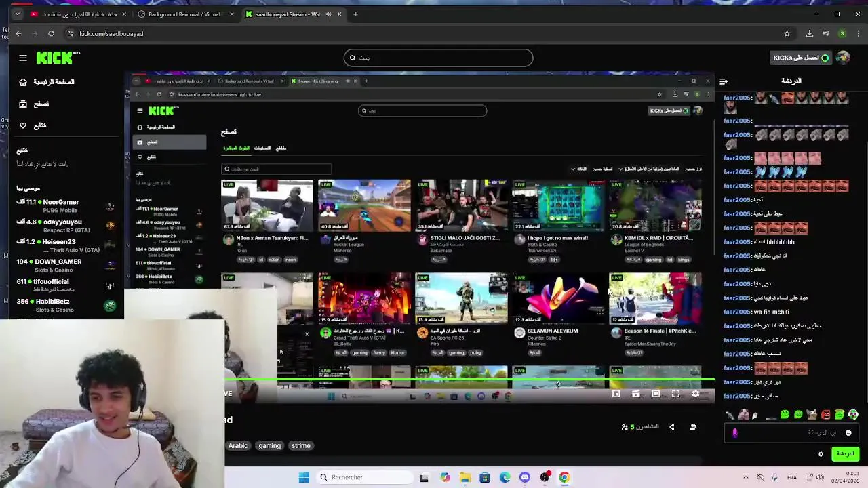Viewport: 868px width, 488px height.
Task: Open the Windows Start menu
Action: [304, 478]
